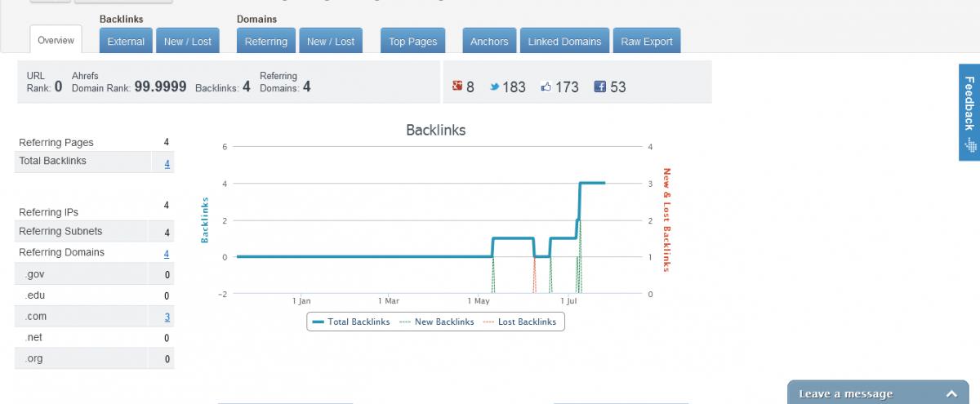Click the Twitter bird icon
980x404 pixels.
(495, 87)
